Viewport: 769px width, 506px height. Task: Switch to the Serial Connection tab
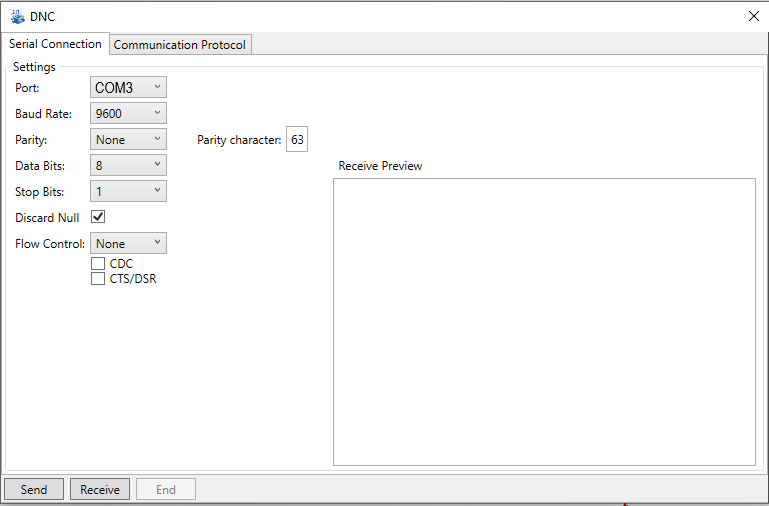(55, 44)
